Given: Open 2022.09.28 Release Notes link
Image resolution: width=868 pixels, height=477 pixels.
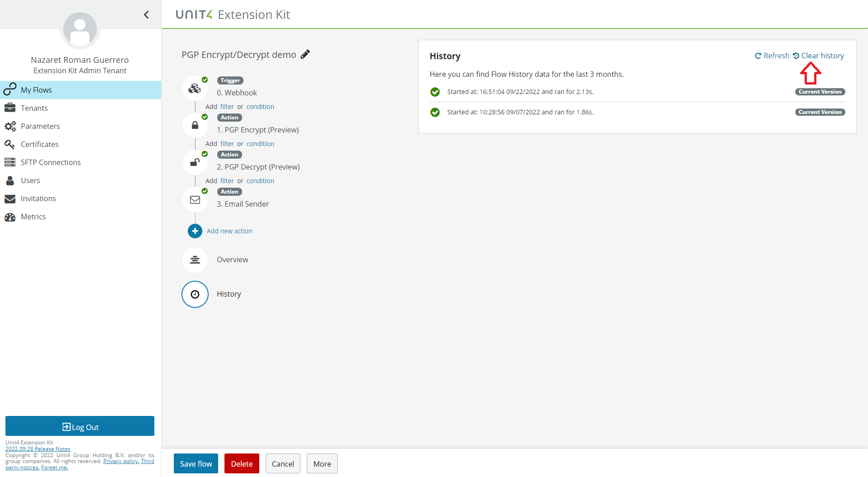Looking at the screenshot, I should click(38, 449).
